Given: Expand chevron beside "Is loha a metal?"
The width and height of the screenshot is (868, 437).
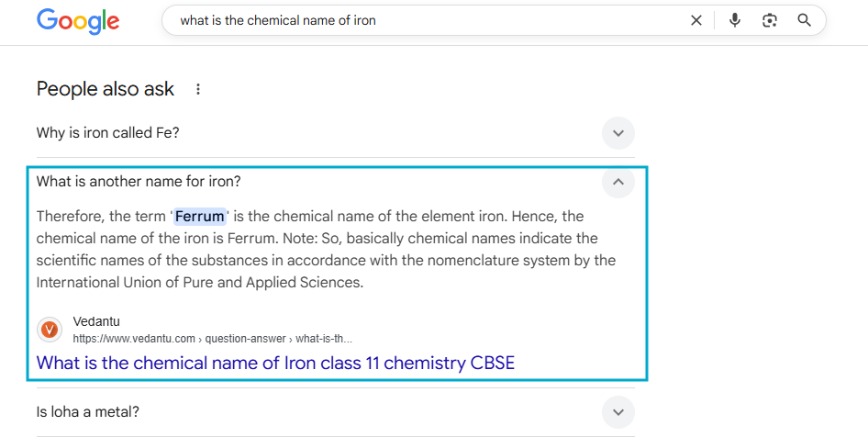Looking at the screenshot, I should [x=618, y=411].
